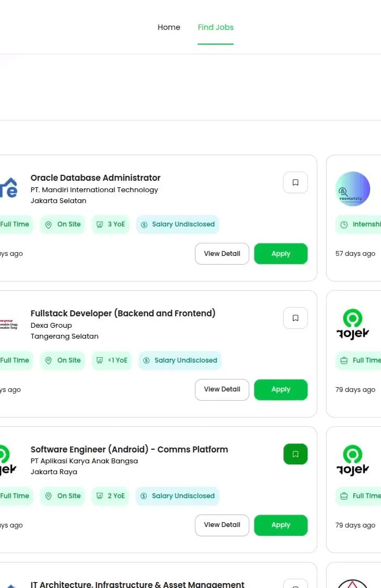The width and height of the screenshot is (381, 588).
Task: Apply to Oracle Database Administrator job
Action: [x=281, y=254]
